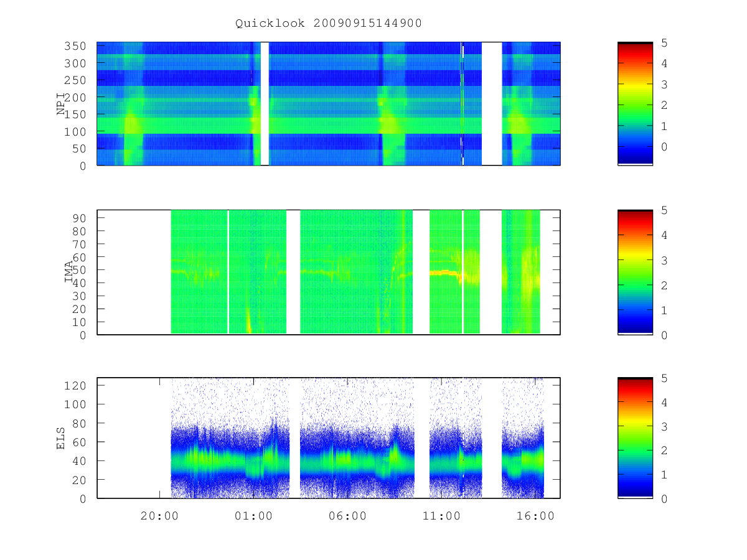747x560 pixels.
Task: Click the 40 tick on the ELS axis
Action: pyautogui.click(x=79, y=460)
